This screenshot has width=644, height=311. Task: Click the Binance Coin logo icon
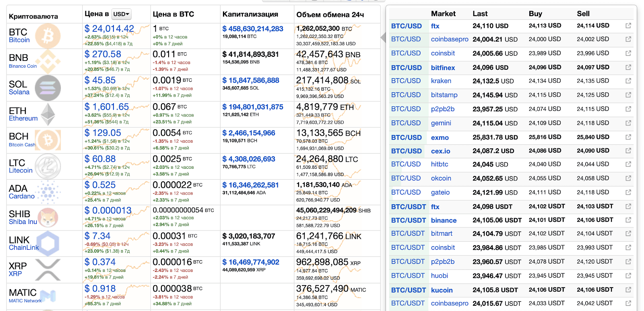(48, 62)
